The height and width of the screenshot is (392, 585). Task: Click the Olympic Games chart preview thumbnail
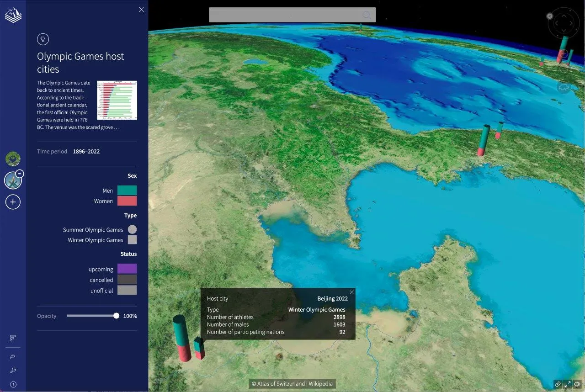coord(117,100)
